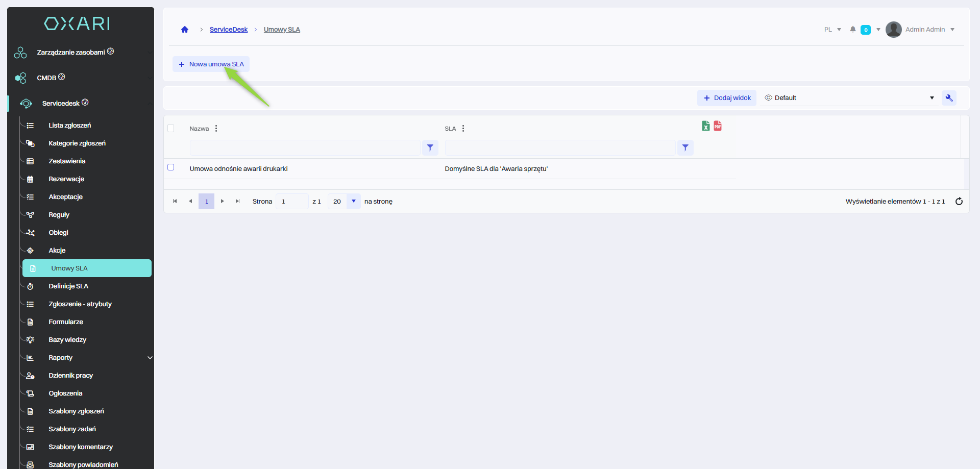Click the Dodaj widok button
The width and height of the screenshot is (980, 469).
[x=727, y=98]
